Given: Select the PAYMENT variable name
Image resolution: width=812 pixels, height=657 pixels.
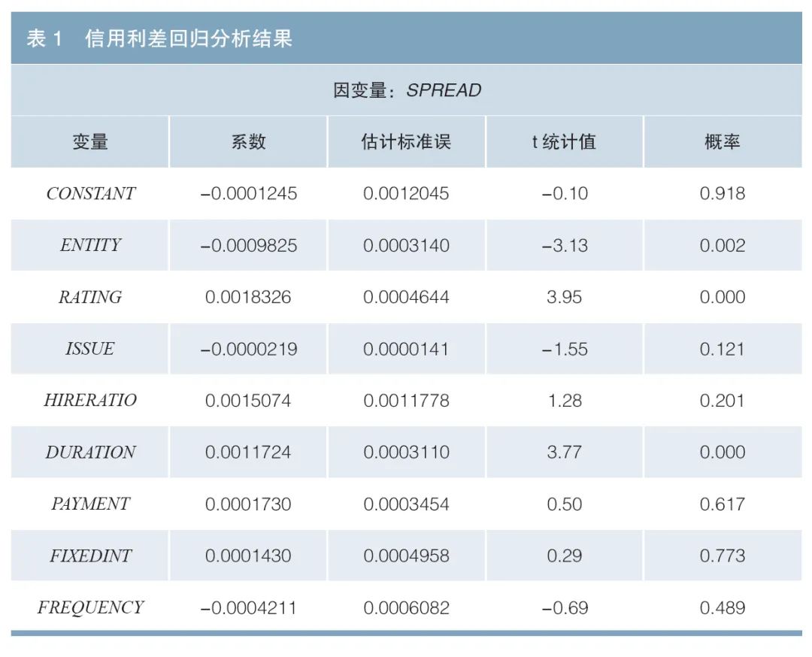Looking at the screenshot, I should click(x=89, y=504).
